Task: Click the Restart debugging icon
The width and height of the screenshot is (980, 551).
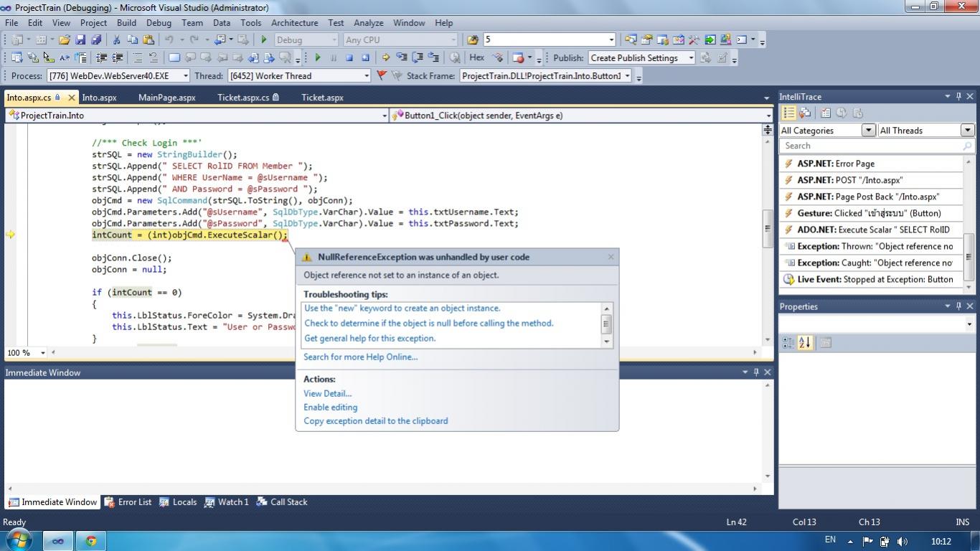Action: 365,58
